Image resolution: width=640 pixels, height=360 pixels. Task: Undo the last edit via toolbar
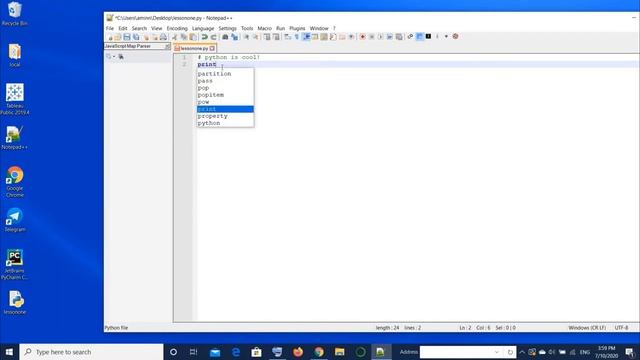(204, 37)
